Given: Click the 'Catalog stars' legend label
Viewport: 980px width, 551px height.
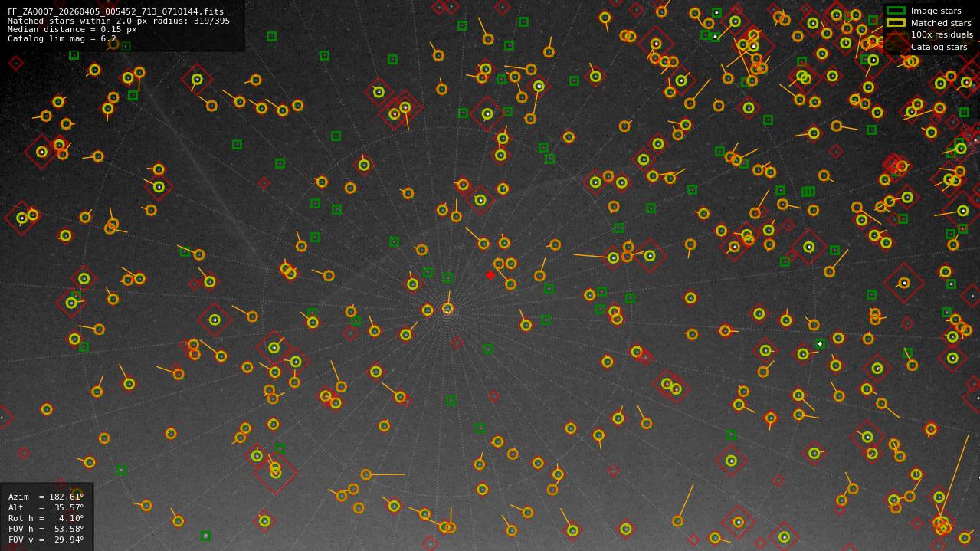Looking at the screenshot, I should tap(939, 47).
